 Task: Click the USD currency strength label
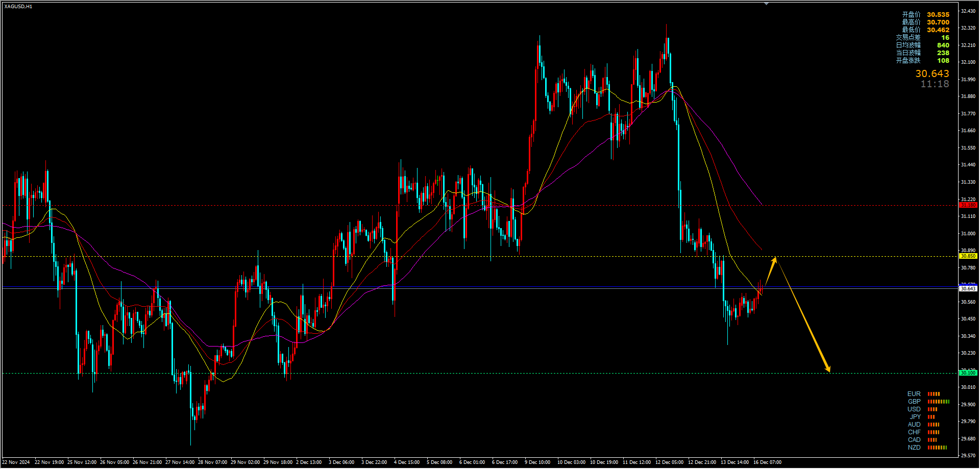[x=914, y=409]
